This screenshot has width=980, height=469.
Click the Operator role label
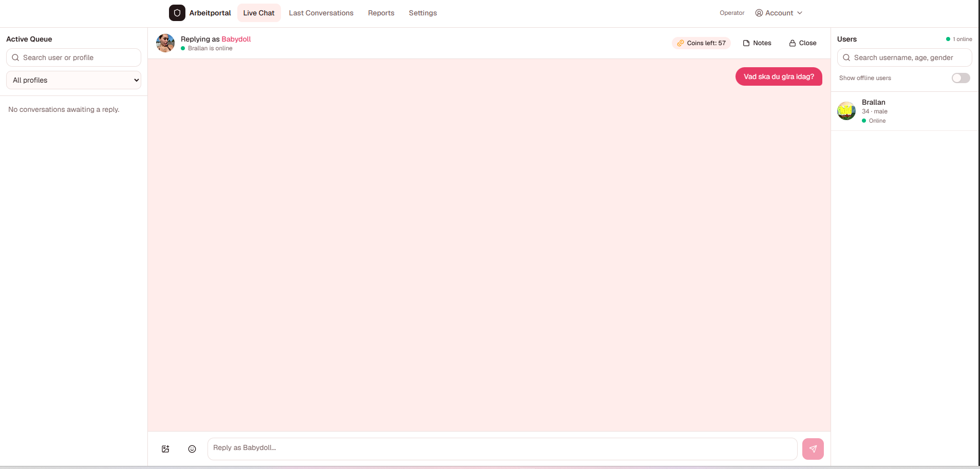tap(732, 13)
